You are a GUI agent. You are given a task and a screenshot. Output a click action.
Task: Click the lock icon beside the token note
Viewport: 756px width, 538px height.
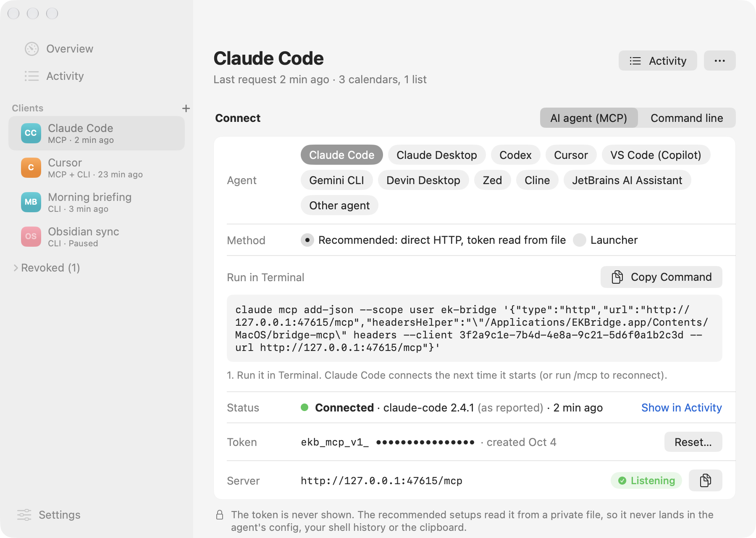(220, 515)
